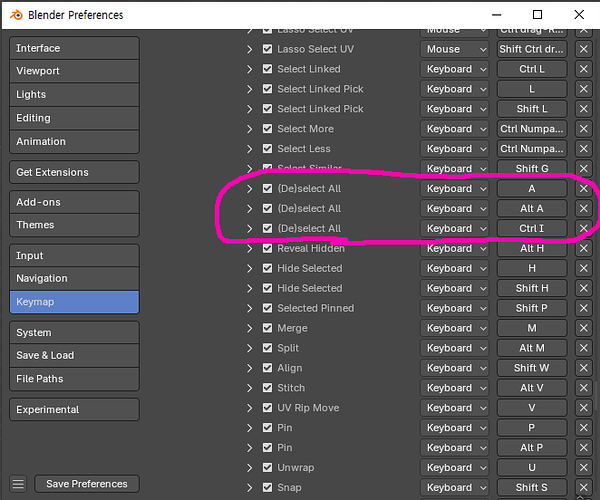
Task: Switch to the Themes section
Action: pos(74,225)
